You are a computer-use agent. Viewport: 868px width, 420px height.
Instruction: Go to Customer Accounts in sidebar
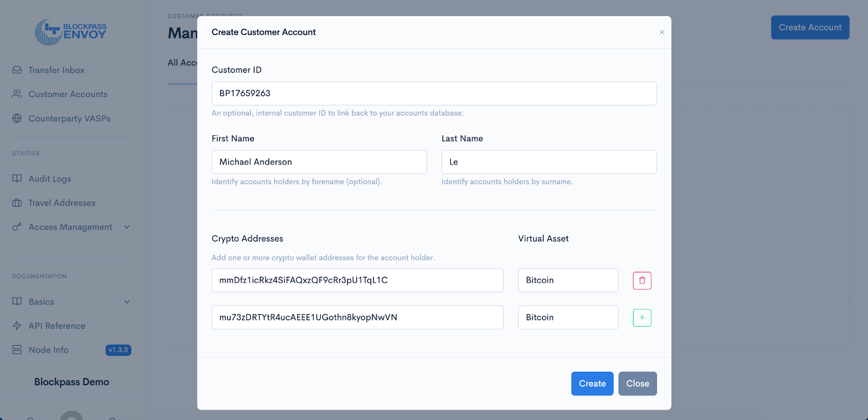click(x=68, y=94)
